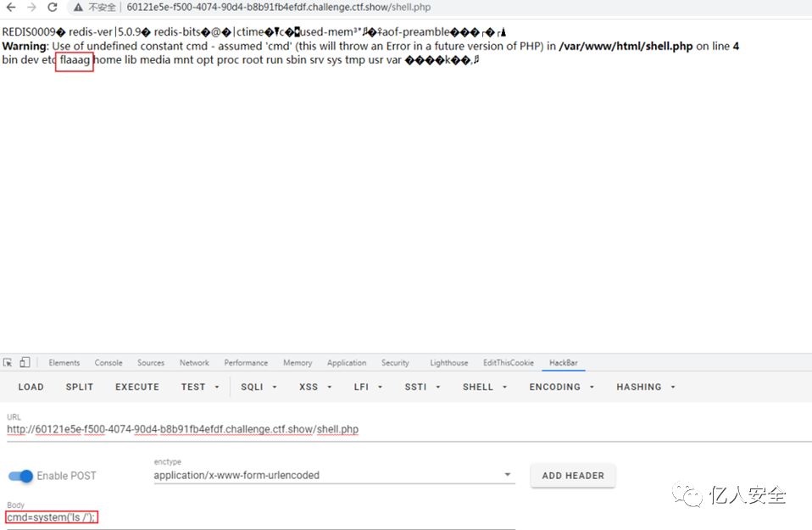Switch to the Application tab
Image resolution: width=812 pixels, height=530 pixels.
point(347,363)
